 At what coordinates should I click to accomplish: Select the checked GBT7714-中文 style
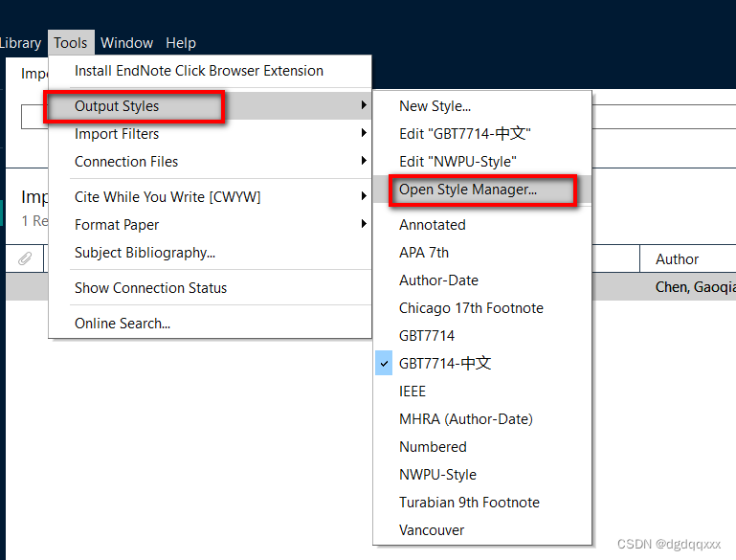(482, 364)
